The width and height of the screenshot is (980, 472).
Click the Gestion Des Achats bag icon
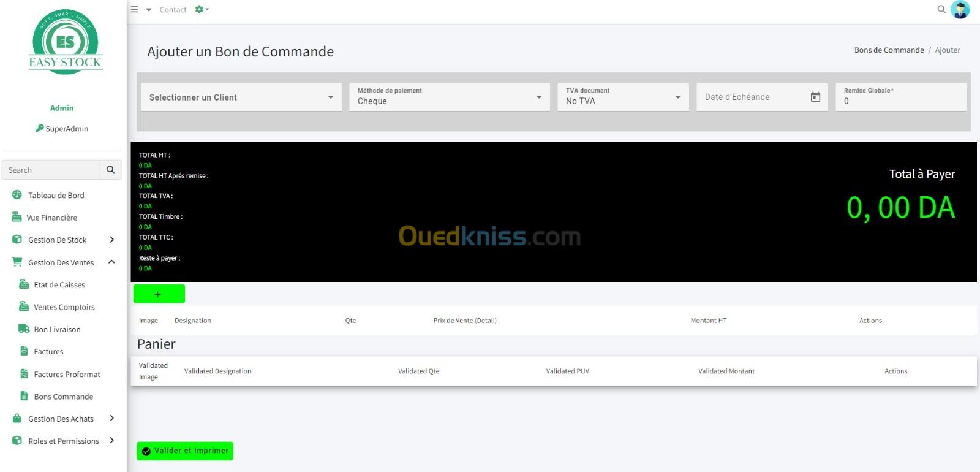tap(17, 418)
